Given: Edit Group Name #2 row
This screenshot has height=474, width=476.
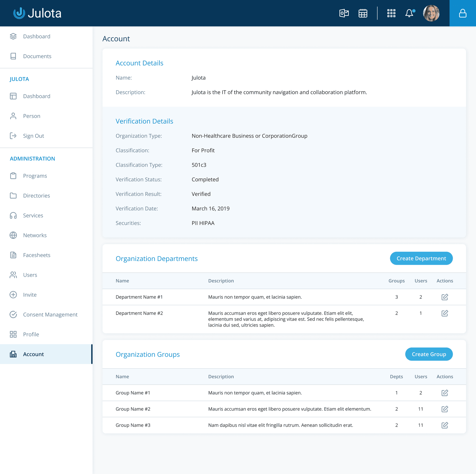Looking at the screenshot, I should pyautogui.click(x=445, y=409).
